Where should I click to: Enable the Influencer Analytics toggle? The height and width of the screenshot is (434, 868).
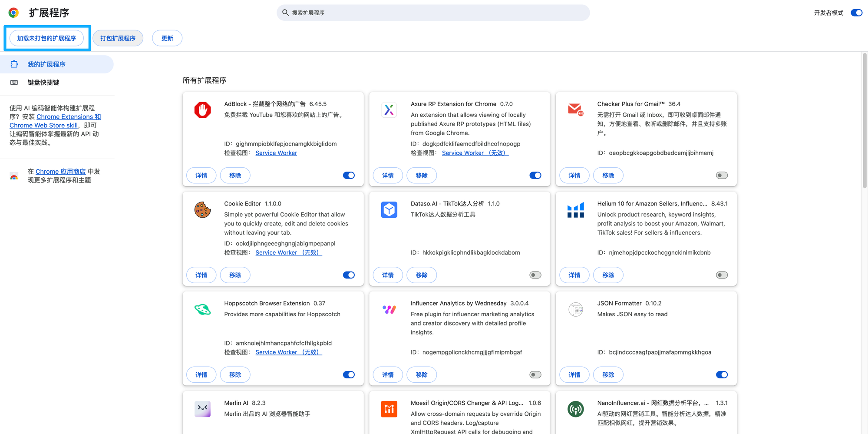pos(535,374)
